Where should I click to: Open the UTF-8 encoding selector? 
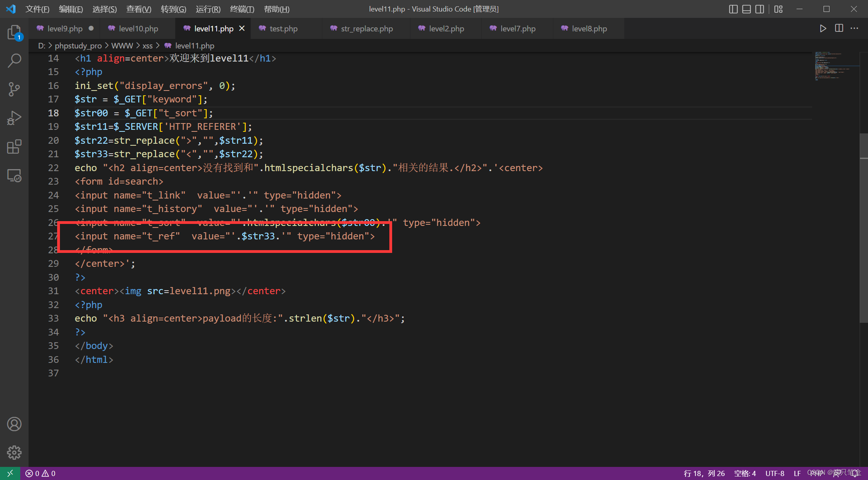click(774, 473)
